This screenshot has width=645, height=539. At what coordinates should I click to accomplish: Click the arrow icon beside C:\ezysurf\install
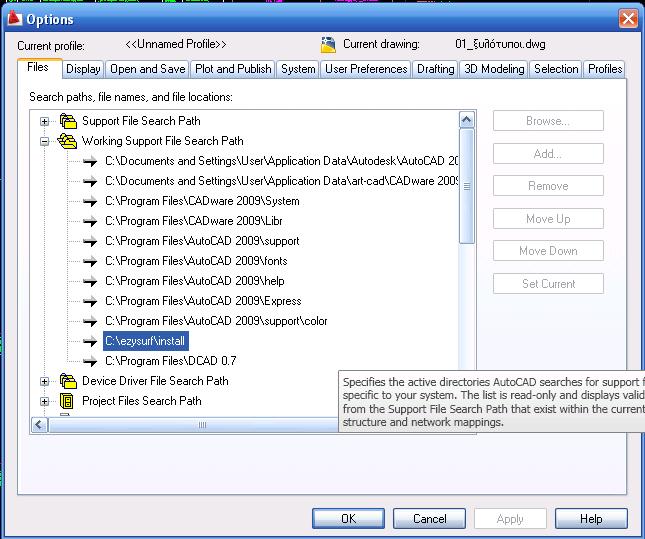[x=90, y=341]
